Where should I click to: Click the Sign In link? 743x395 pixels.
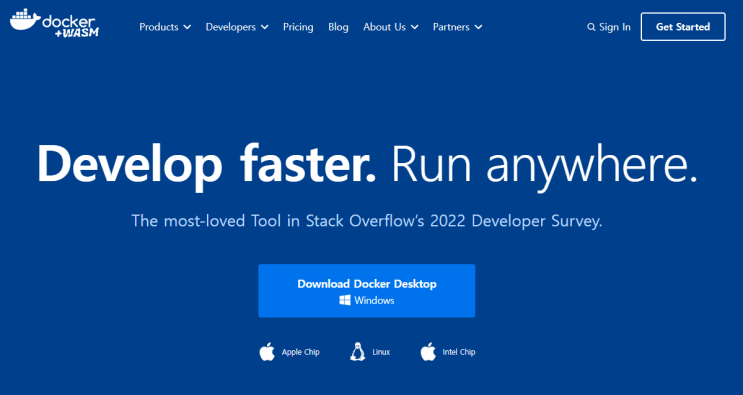click(615, 27)
